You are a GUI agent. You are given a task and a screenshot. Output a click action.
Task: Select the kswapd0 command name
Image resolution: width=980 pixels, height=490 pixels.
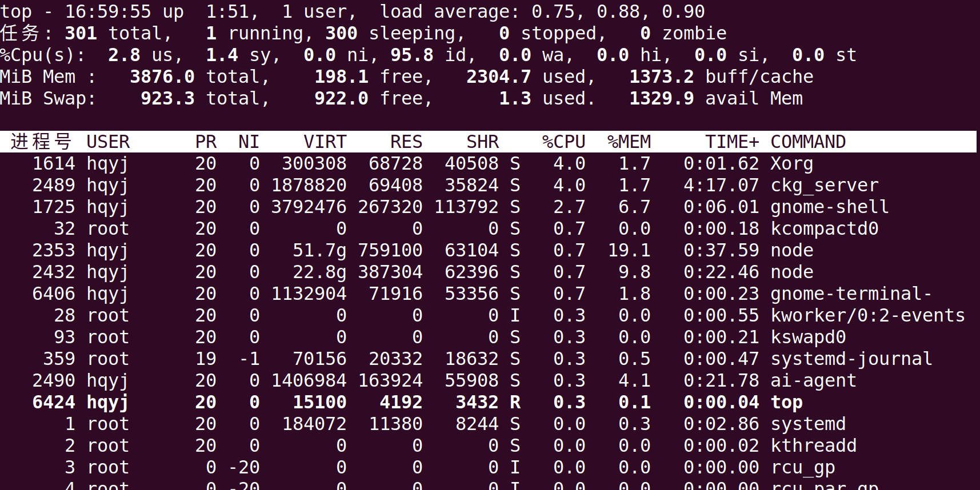808,337
